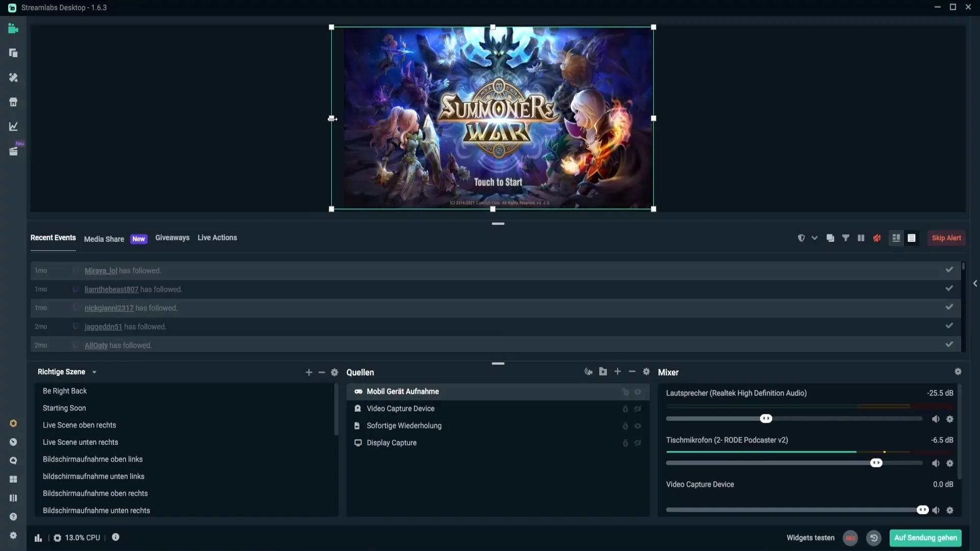Switch events to the grid view
The width and height of the screenshot is (980, 551).
point(896,238)
